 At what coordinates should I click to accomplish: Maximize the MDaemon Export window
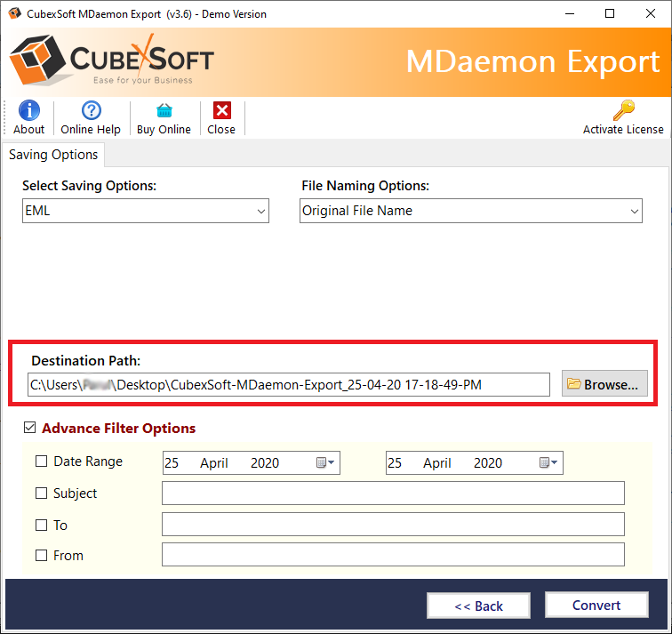click(x=610, y=13)
